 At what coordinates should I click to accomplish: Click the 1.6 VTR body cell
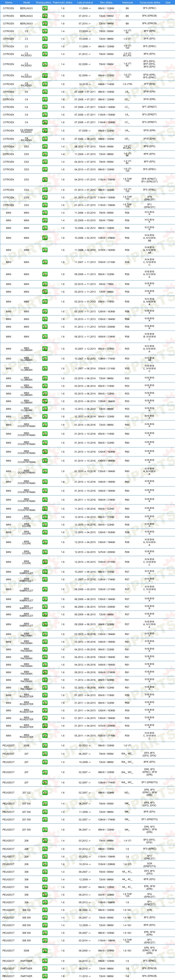click(127, 84)
